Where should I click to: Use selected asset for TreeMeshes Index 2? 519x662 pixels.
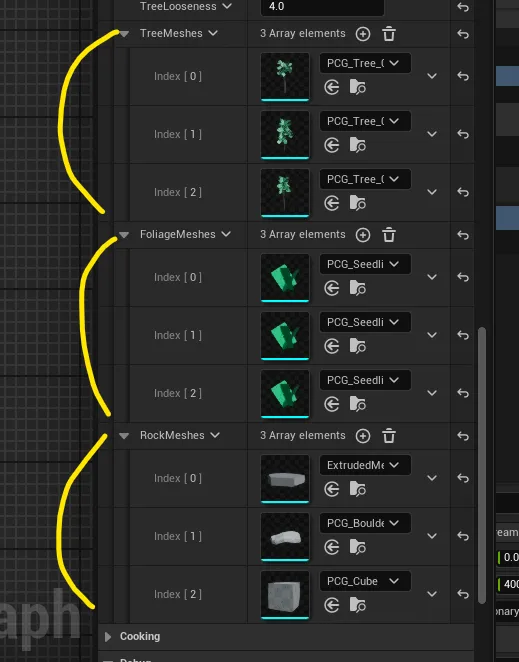point(332,203)
